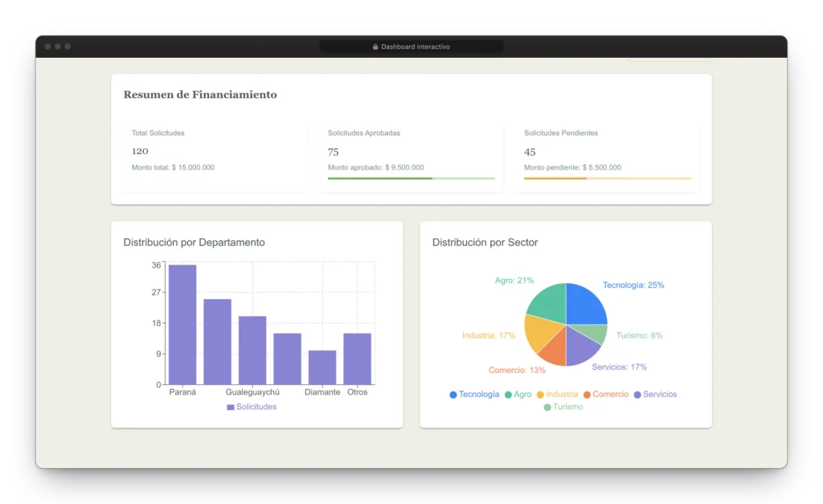Click the Servicios legend color dot
823x504 pixels.
point(637,395)
